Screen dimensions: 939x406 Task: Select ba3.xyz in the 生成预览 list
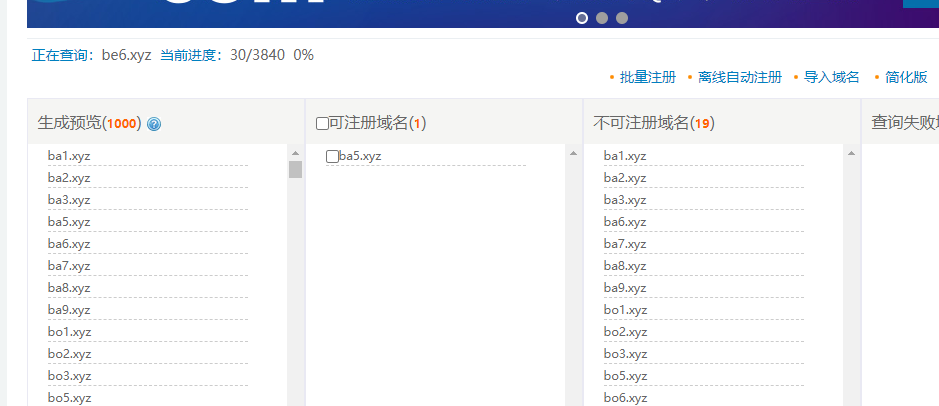pyautogui.click(x=69, y=200)
